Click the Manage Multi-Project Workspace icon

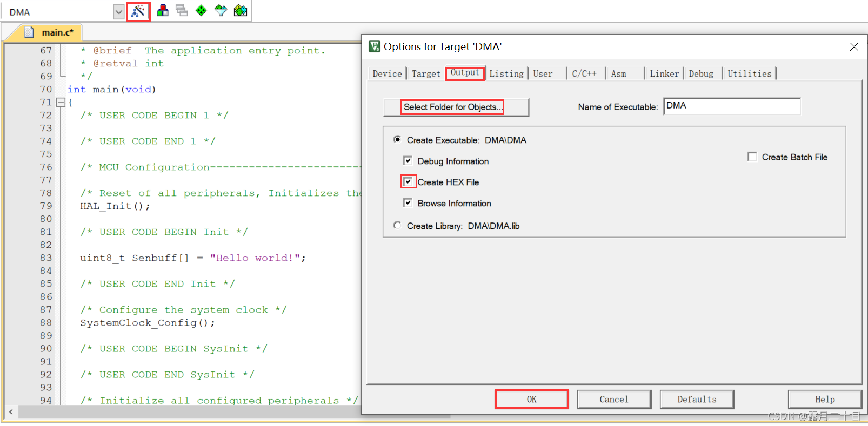pos(182,10)
